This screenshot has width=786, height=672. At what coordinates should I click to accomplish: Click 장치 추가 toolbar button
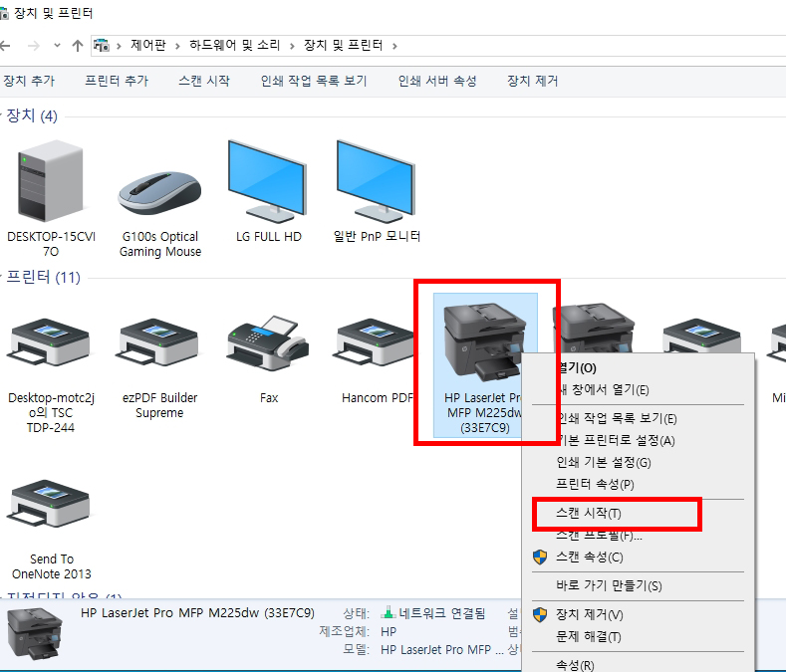[x=29, y=81]
